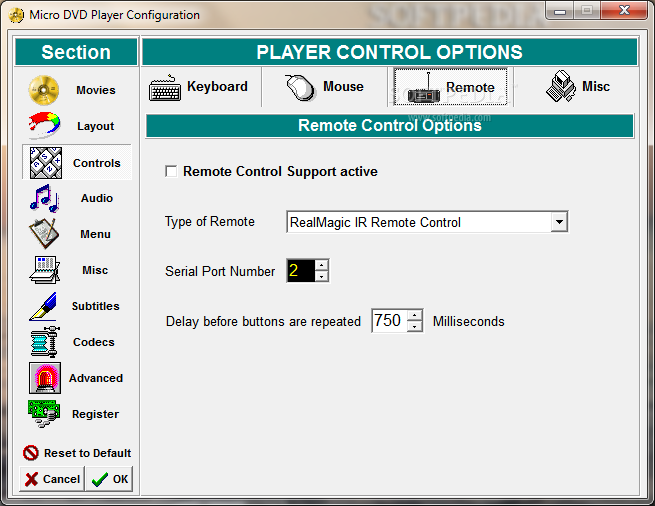The width and height of the screenshot is (655, 506).
Task: Open the Subtitles section label
Action: [x=96, y=306]
